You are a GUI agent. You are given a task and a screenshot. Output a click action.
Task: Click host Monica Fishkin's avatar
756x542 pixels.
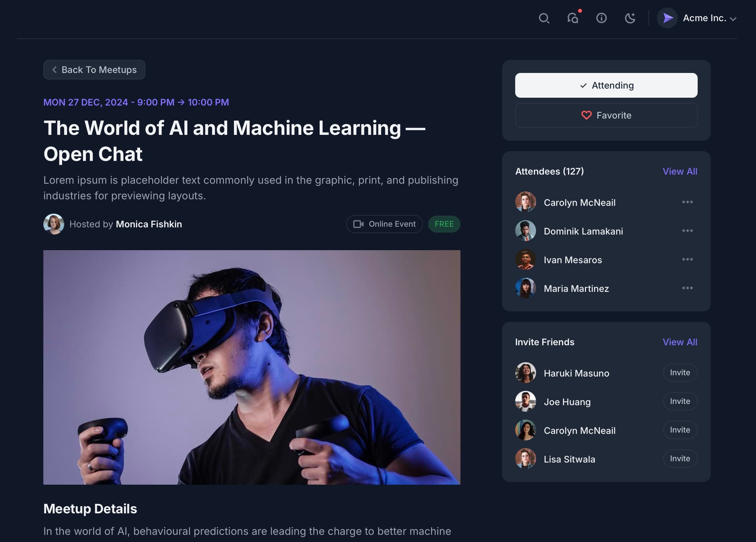54,224
